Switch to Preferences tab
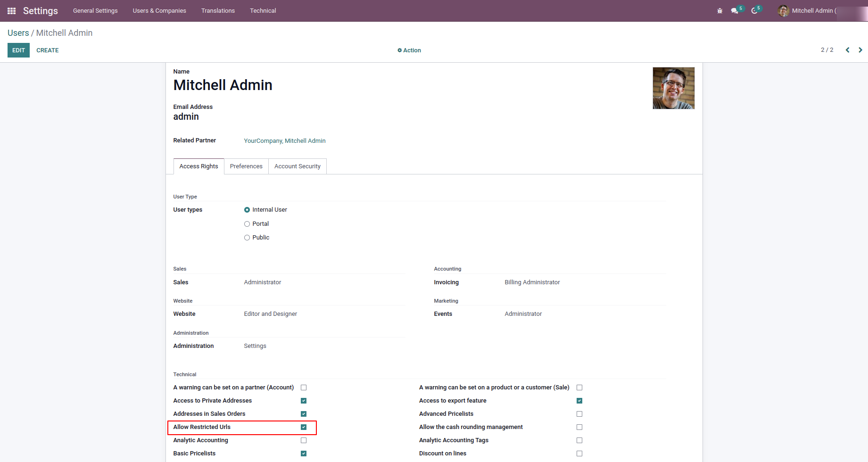Image resolution: width=868 pixels, height=462 pixels. pos(246,166)
